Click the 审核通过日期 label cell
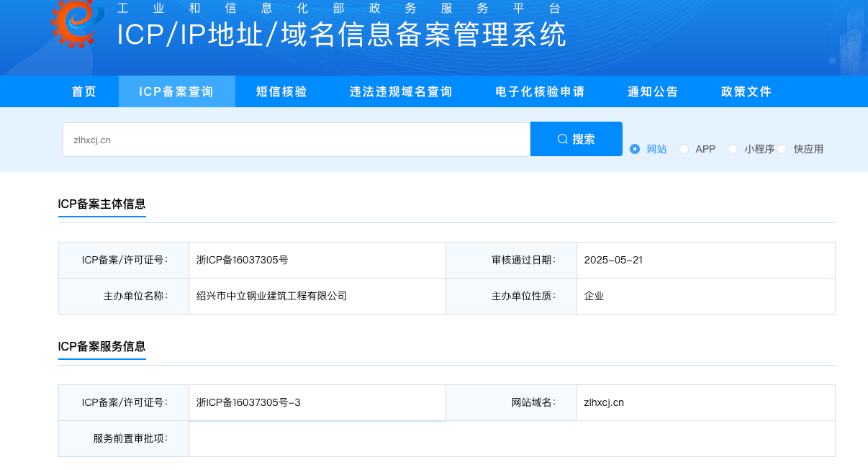868x470 pixels. [x=511, y=260]
